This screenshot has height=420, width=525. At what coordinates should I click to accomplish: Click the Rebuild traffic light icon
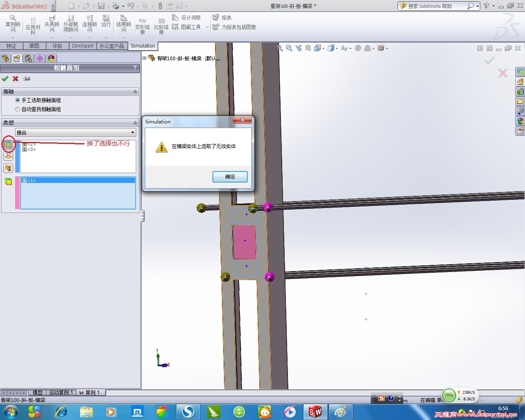[160, 6]
